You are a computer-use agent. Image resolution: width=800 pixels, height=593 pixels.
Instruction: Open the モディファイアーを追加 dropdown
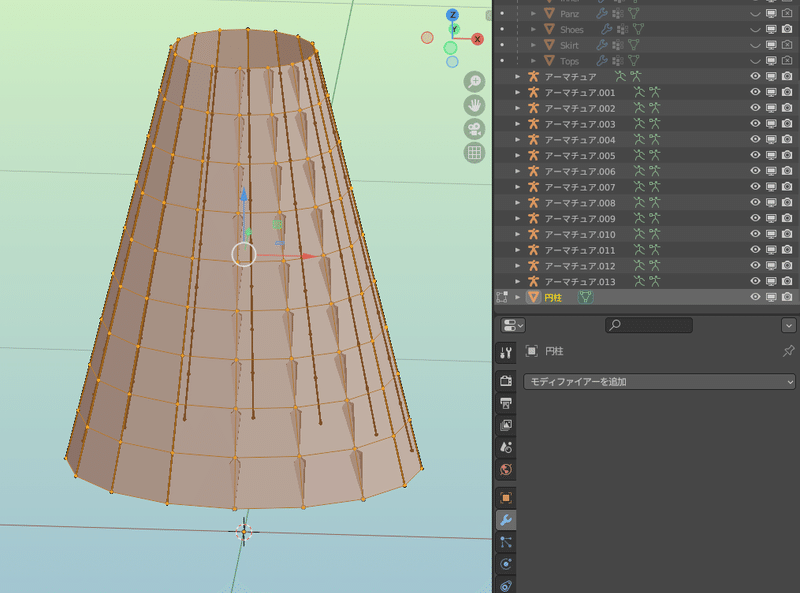pos(659,382)
